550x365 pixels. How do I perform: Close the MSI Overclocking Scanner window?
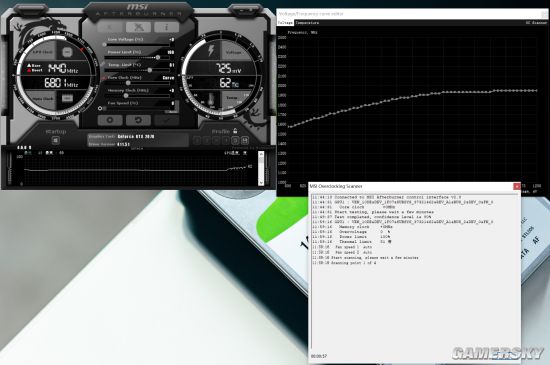pos(516,186)
